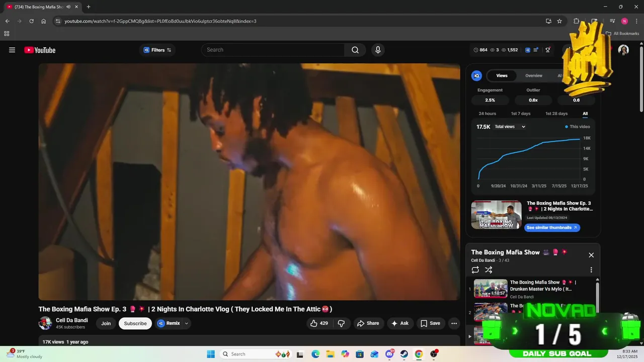The width and height of the screenshot is (644, 362).
Task: Open Cell Da Bandi channel avatar
Action: (x=45, y=323)
